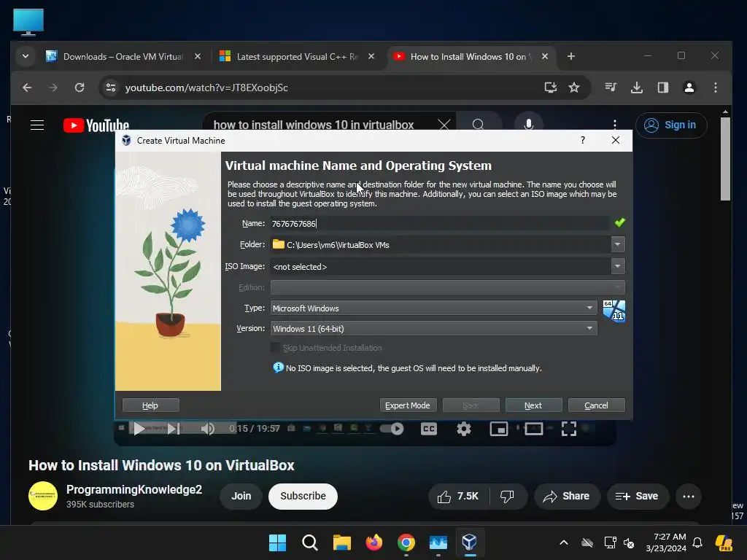Save the video to a playlist
Image resolution: width=747 pixels, height=560 pixels.
coord(636,496)
